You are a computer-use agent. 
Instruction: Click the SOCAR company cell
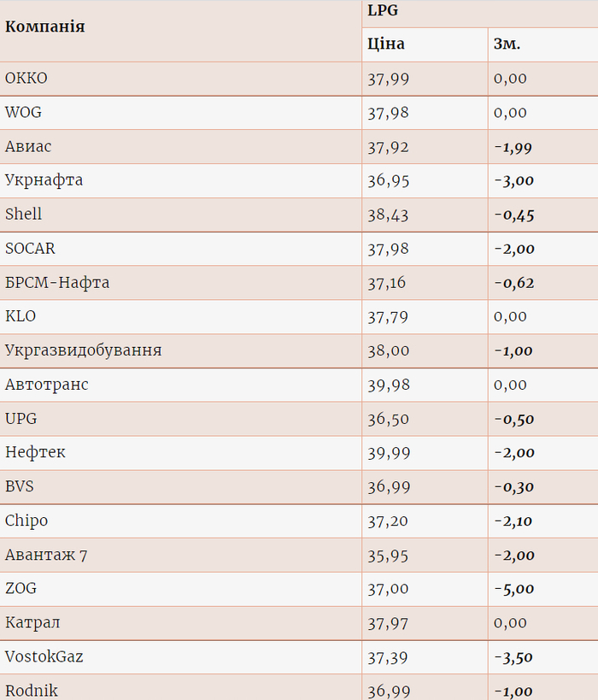pyautogui.click(x=30, y=249)
